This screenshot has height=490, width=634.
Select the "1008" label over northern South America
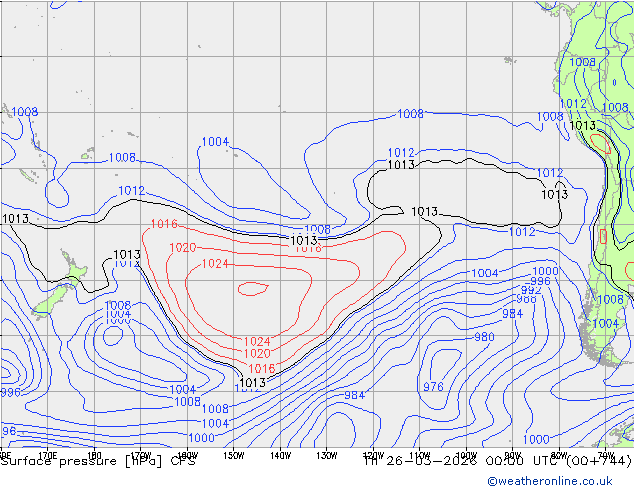(582, 62)
